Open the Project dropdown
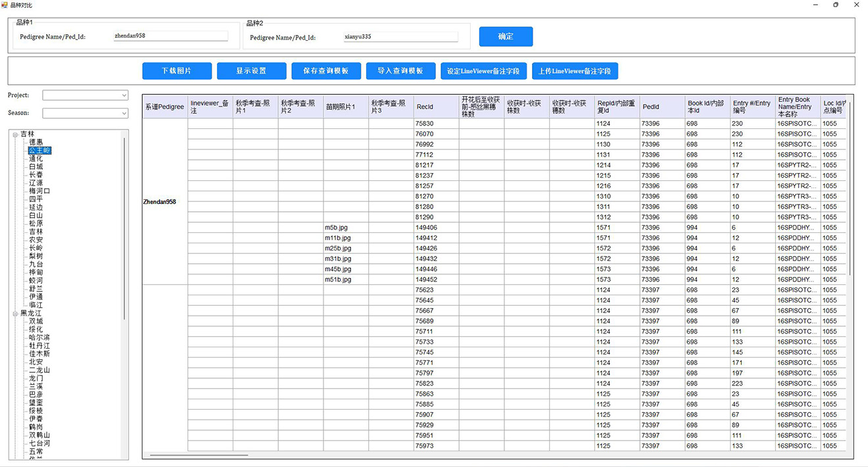This screenshot has width=868, height=467. click(x=85, y=95)
